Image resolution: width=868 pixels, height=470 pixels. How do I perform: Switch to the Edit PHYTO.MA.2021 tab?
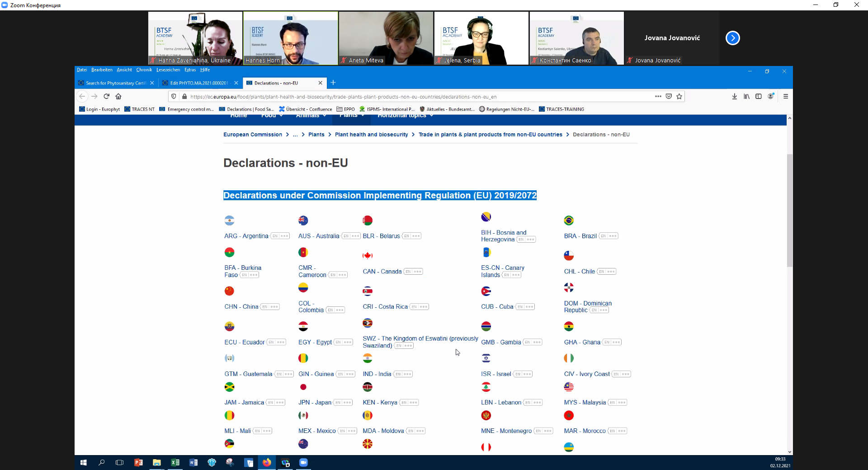tap(199, 83)
